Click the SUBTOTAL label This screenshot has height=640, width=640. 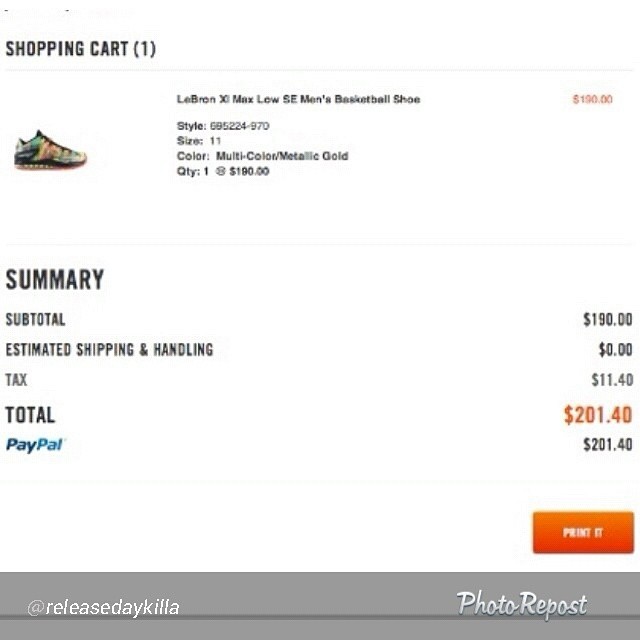(36, 320)
